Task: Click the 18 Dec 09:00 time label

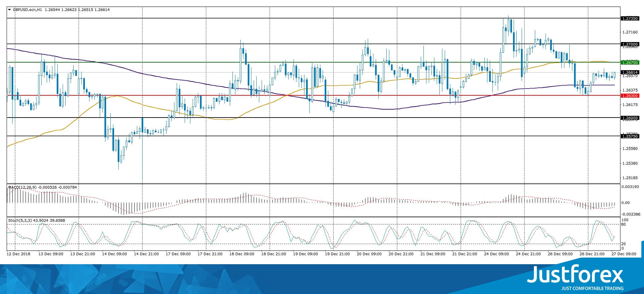Action: pyautogui.click(x=242, y=254)
